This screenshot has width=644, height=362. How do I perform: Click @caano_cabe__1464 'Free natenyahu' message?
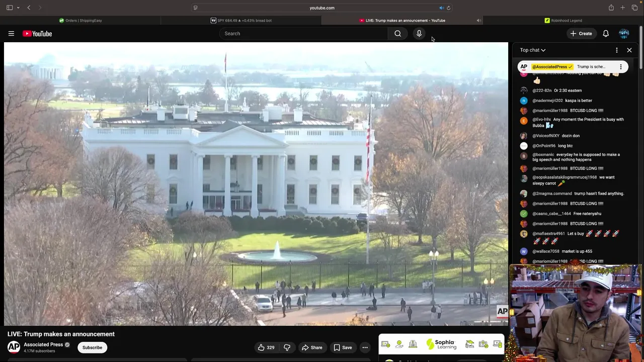[587, 214]
